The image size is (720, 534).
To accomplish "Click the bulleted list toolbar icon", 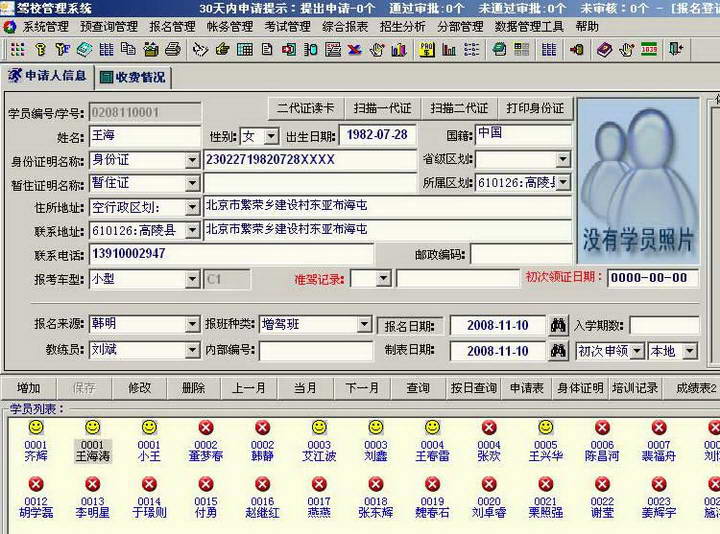I will tap(471, 49).
